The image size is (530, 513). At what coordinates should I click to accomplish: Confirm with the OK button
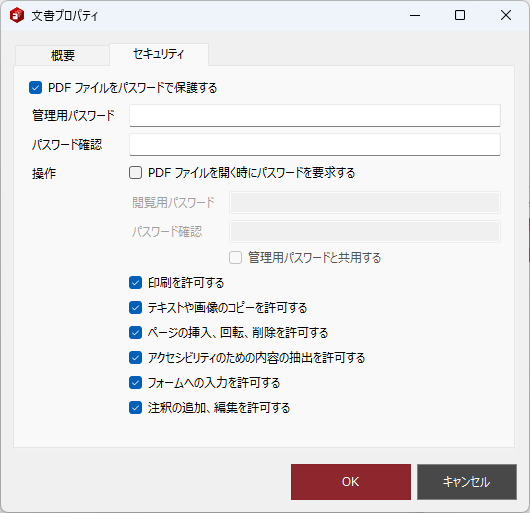click(351, 482)
